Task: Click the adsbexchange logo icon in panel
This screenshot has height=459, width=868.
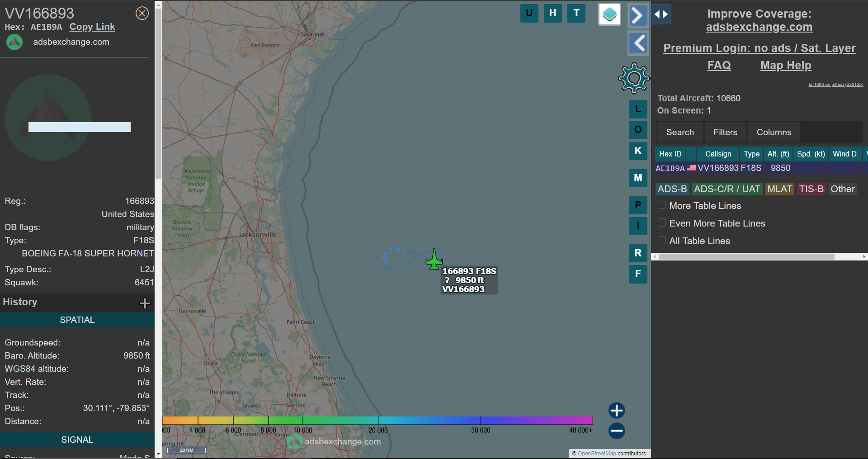Action: point(14,42)
